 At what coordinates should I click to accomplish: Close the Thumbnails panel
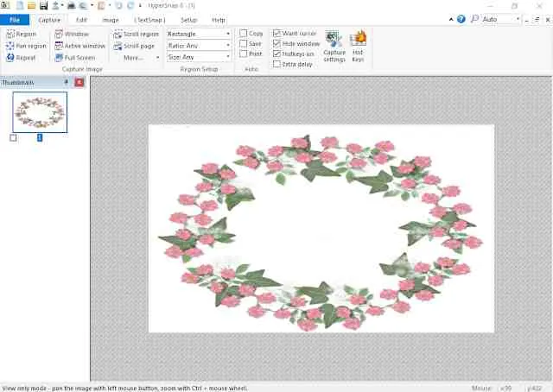tap(79, 82)
